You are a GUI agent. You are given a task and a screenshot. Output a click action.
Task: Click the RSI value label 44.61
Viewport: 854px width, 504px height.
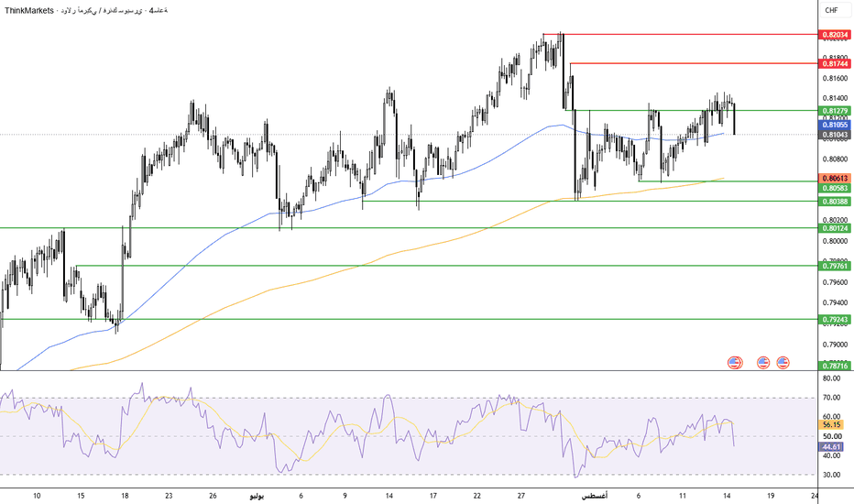[x=832, y=447]
